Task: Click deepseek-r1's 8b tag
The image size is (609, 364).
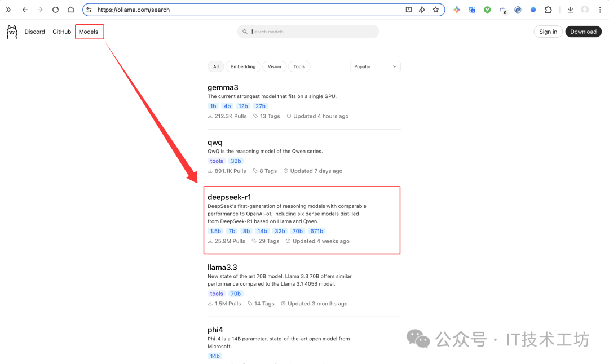Action: pos(246,231)
